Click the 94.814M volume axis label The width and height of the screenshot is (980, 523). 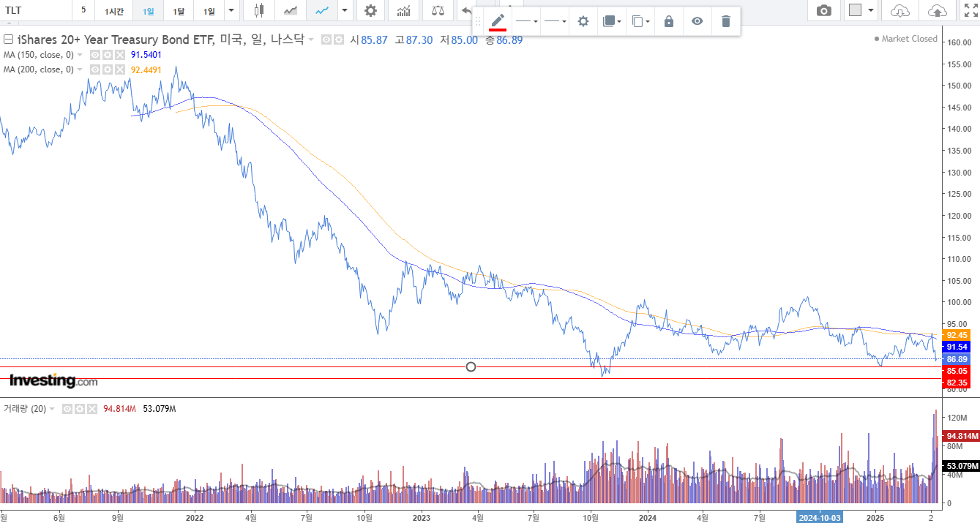pyautogui.click(x=961, y=436)
